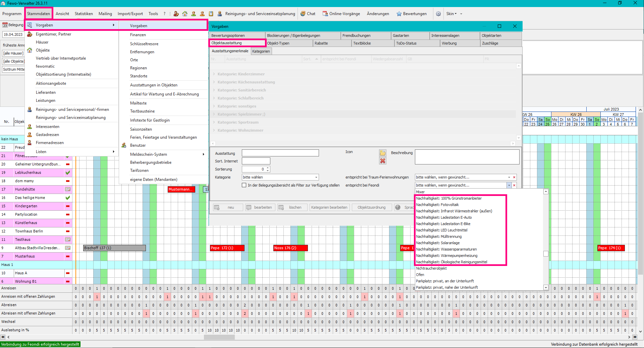Open the 'entspricht bei Traum-Ferienwohnungen' dropdown
644x348 pixels.
tap(509, 177)
